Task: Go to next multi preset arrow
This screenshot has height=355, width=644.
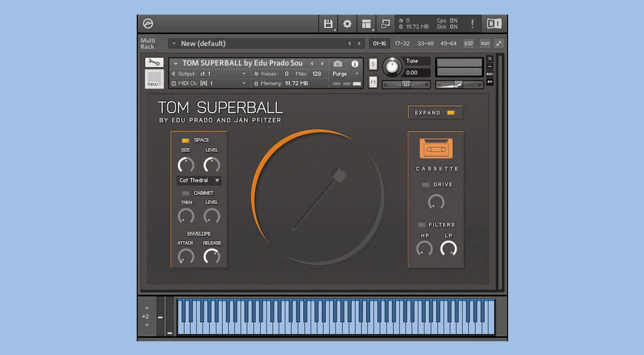Action: point(359,43)
